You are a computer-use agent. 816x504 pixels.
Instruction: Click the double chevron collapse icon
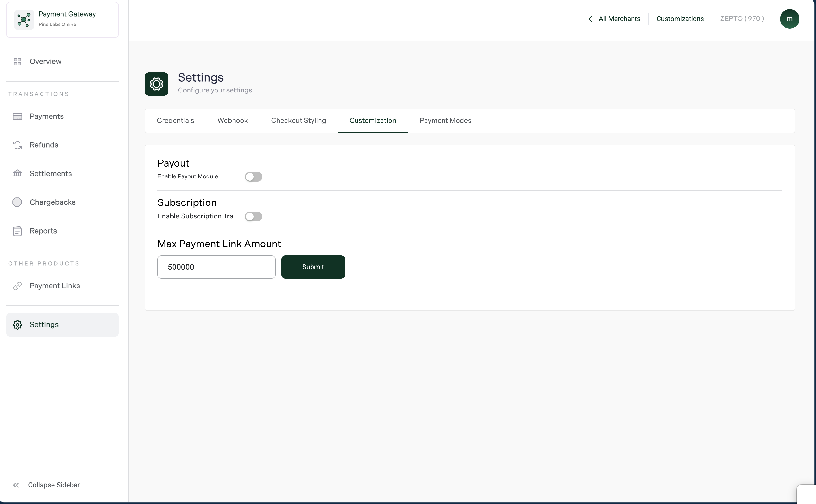(x=16, y=485)
